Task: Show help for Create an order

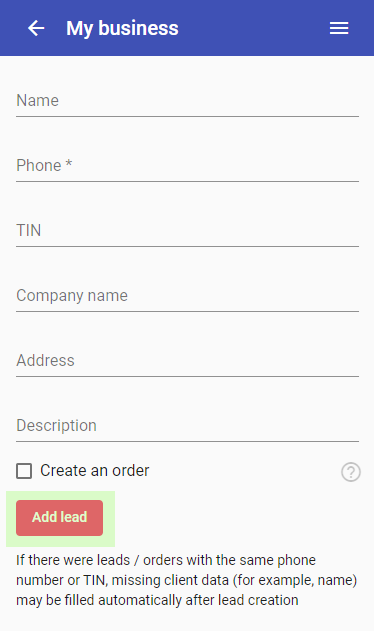Action: 351,472
